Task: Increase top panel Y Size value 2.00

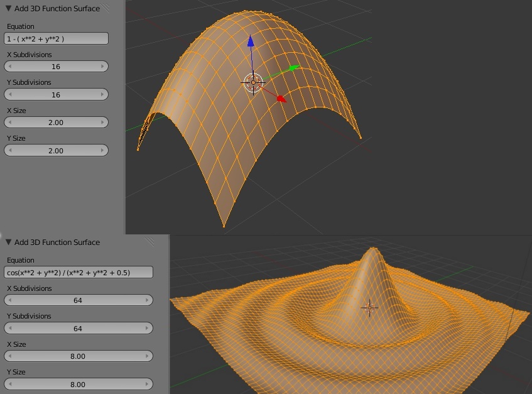Action: pyautogui.click(x=102, y=150)
